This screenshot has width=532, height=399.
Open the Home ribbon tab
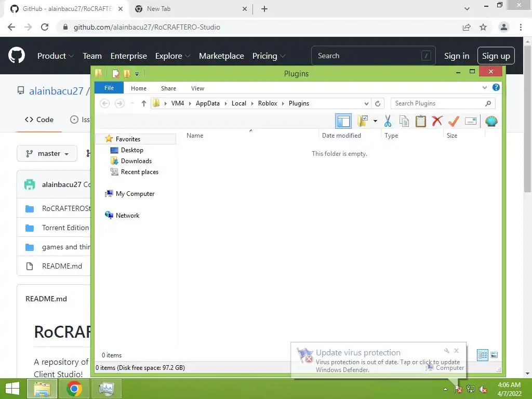[138, 88]
